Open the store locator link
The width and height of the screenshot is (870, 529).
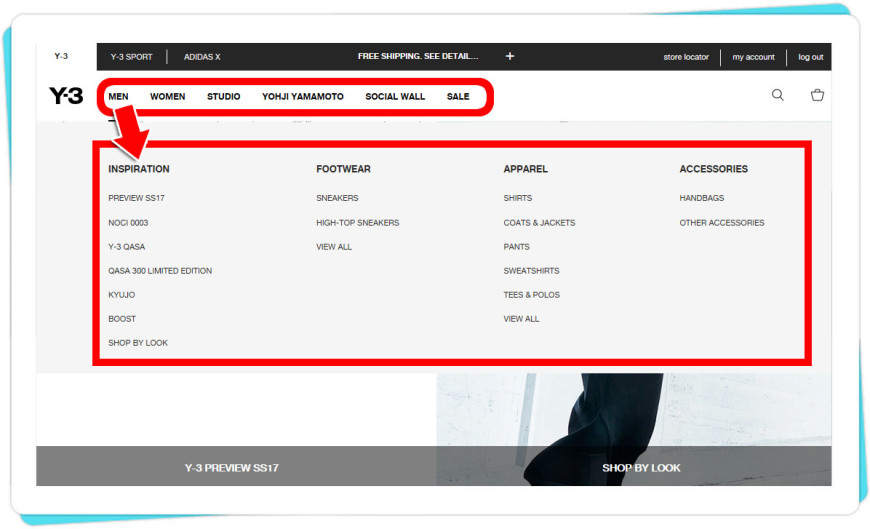[x=686, y=57]
